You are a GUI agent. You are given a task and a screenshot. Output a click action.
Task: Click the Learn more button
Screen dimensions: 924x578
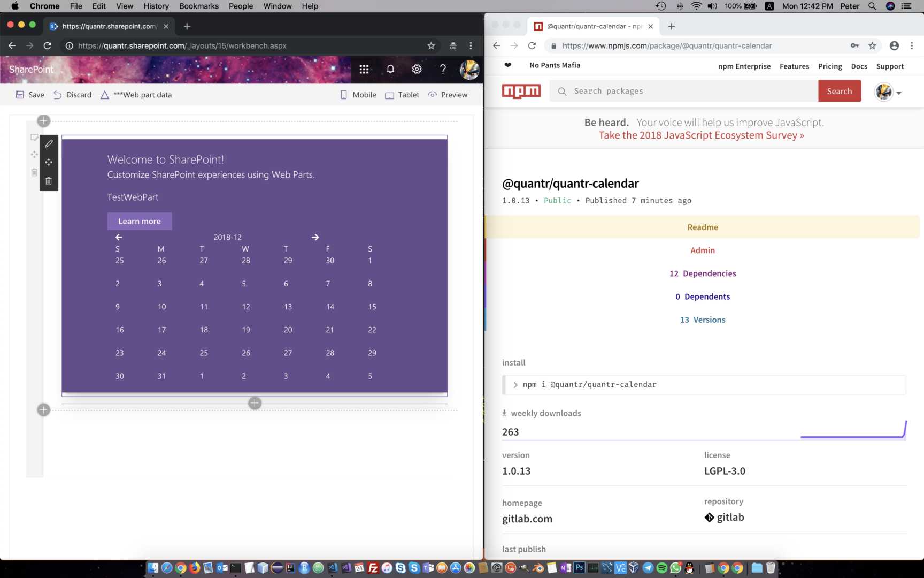point(139,221)
